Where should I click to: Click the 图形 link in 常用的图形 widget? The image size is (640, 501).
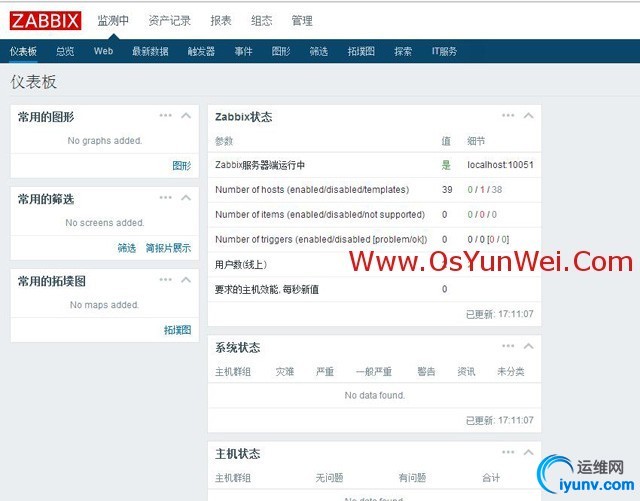tap(182, 165)
